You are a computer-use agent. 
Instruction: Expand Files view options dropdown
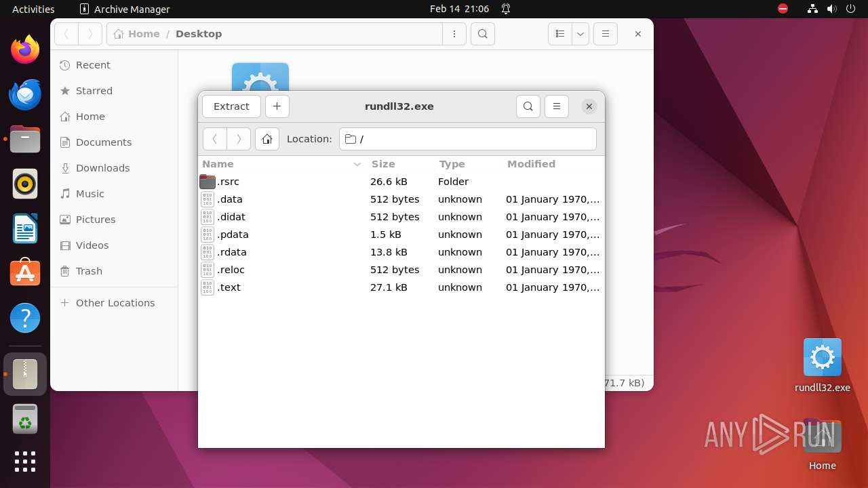pos(580,34)
